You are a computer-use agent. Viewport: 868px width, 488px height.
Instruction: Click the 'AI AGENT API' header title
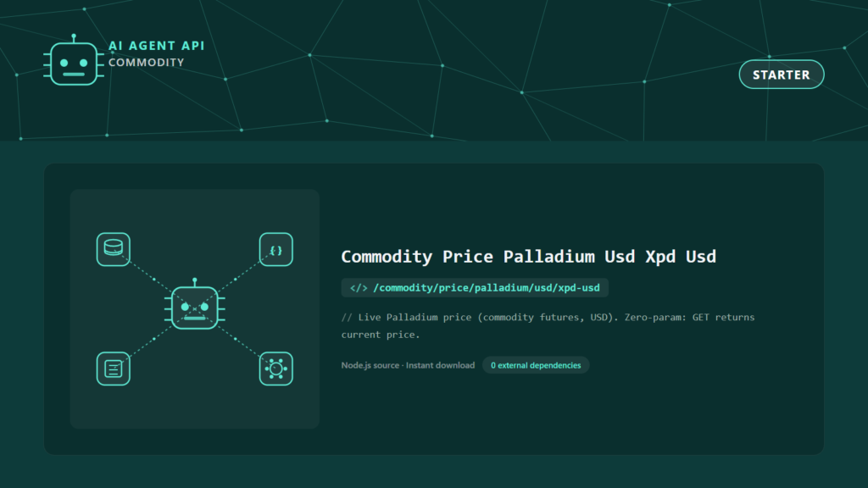pyautogui.click(x=157, y=46)
